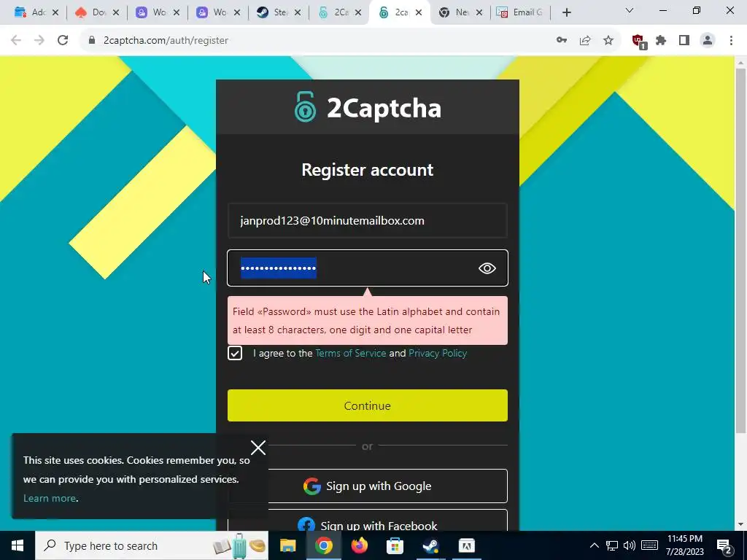Click the address bar URL
Screen dimensions: 747x560
tap(166, 41)
